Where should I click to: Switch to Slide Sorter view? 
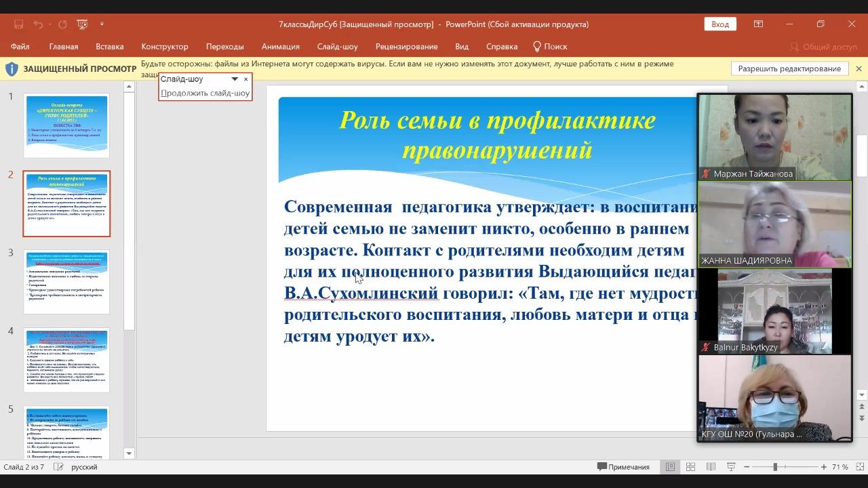pyautogui.click(x=690, y=467)
